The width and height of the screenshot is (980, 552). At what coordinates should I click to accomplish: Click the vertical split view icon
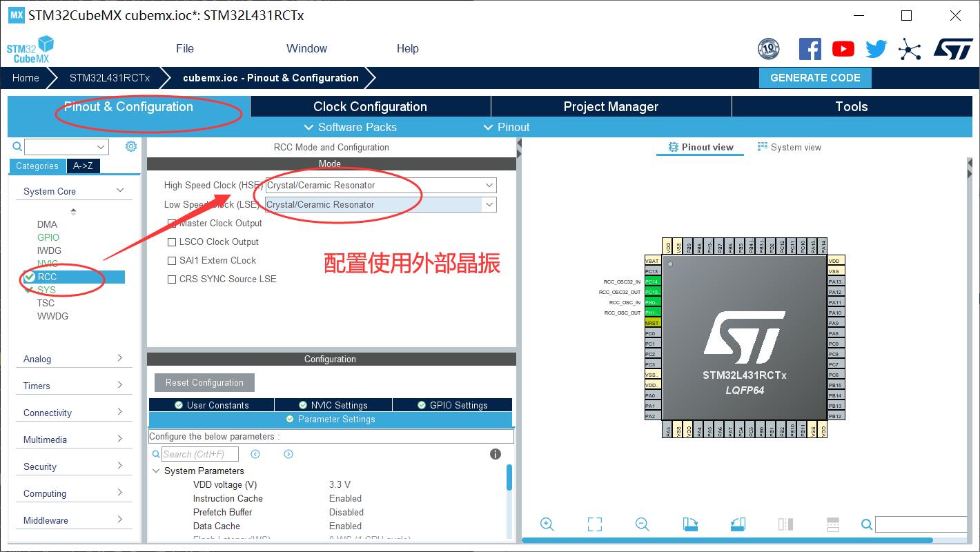coord(785,524)
